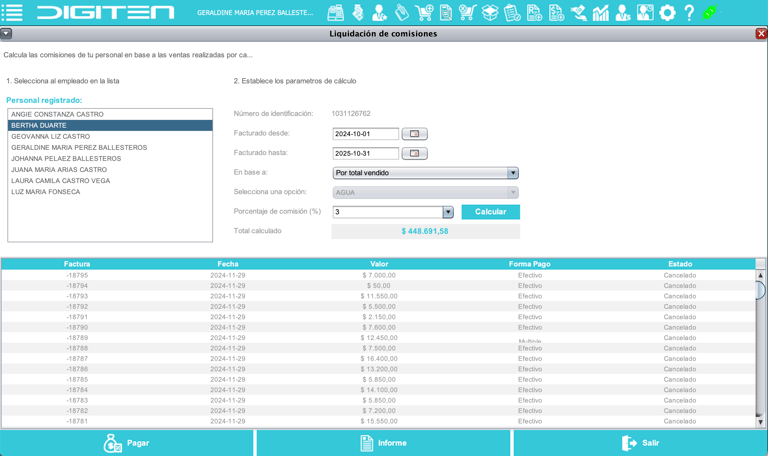The height and width of the screenshot is (456, 768).
Task: Select employee JOHANNA PELAEZ BALLESTEROS
Action: pyautogui.click(x=110, y=159)
